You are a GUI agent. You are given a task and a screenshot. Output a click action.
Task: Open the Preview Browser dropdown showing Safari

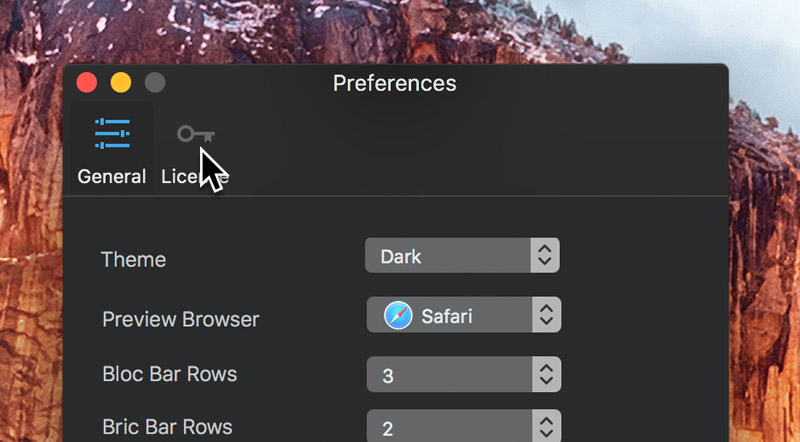point(464,315)
